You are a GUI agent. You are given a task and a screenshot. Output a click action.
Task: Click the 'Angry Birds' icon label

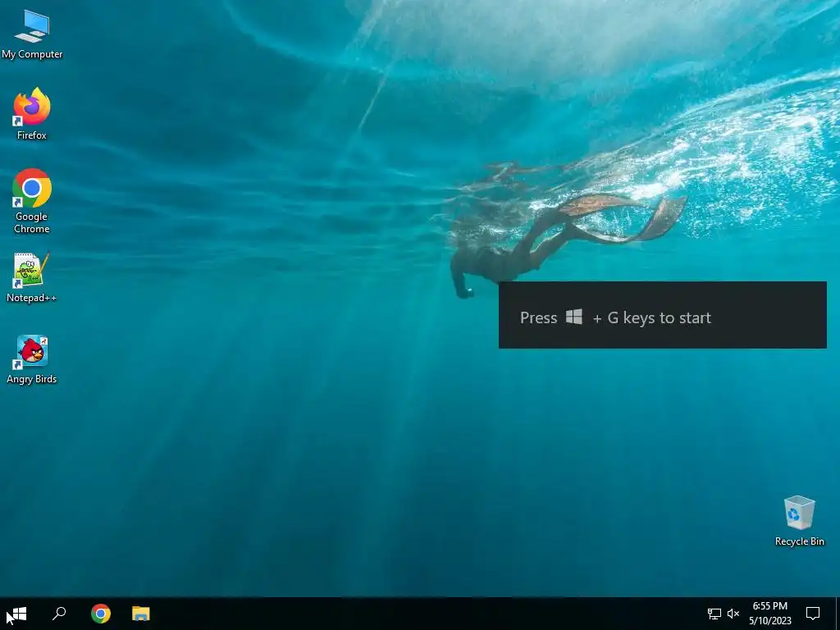coord(32,379)
